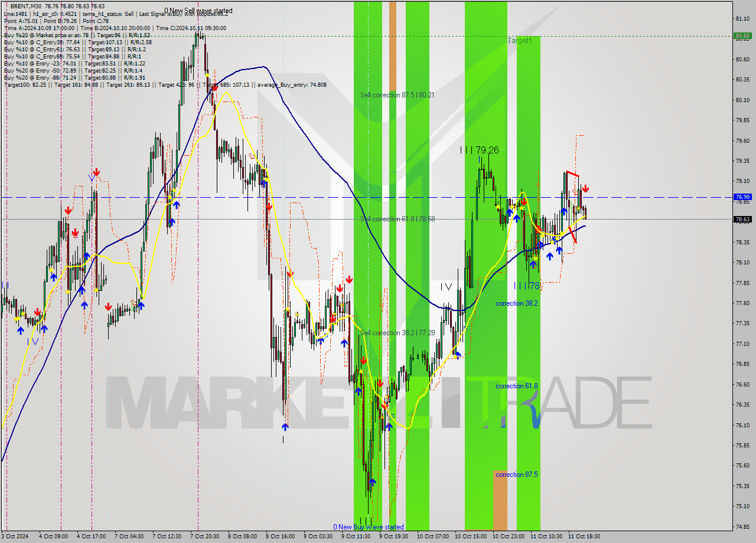
Task: Click the '8 Oct 16:00' time label
Action: pyautogui.click(x=280, y=537)
